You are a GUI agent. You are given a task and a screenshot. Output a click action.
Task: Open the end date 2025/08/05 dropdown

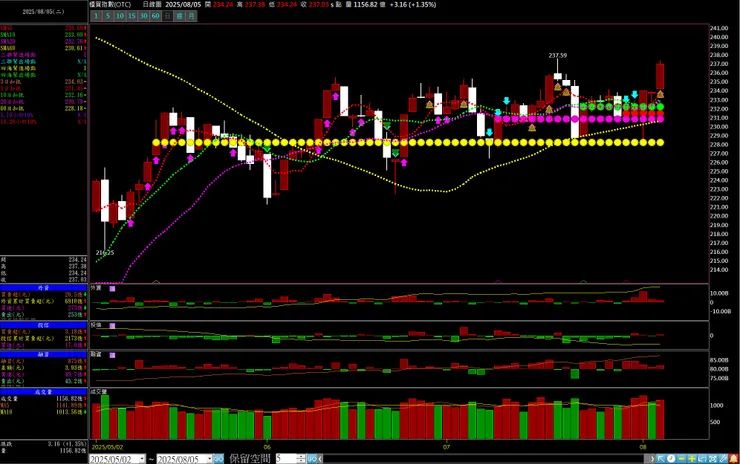click(209, 459)
